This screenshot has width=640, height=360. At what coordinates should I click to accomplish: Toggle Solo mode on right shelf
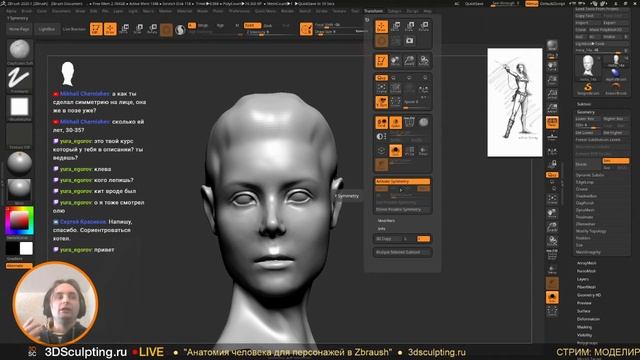[552, 298]
